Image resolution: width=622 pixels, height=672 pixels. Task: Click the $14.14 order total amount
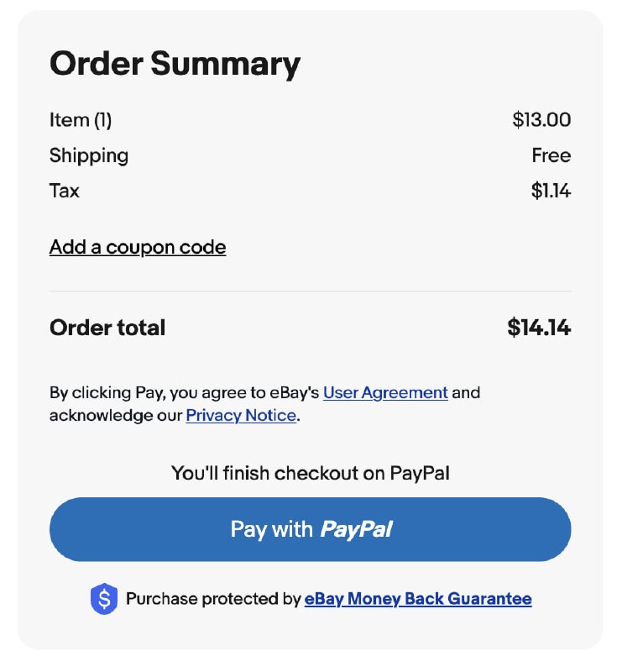(x=539, y=328)
